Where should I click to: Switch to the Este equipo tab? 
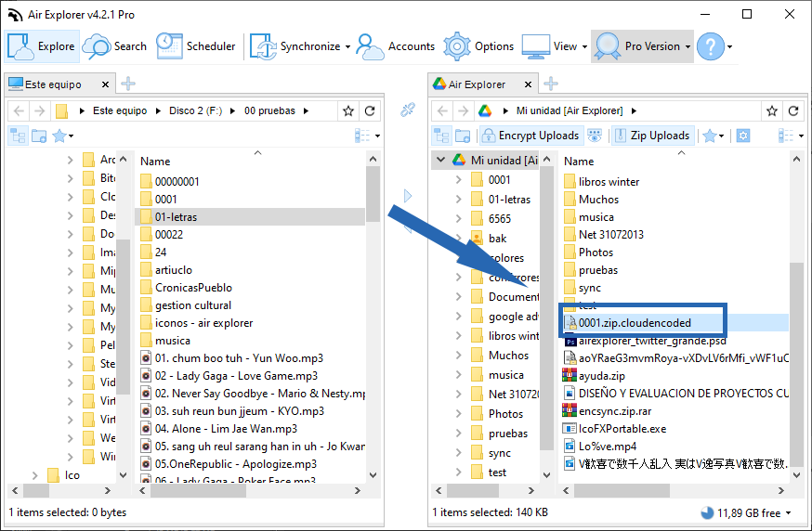click(52, 84)
